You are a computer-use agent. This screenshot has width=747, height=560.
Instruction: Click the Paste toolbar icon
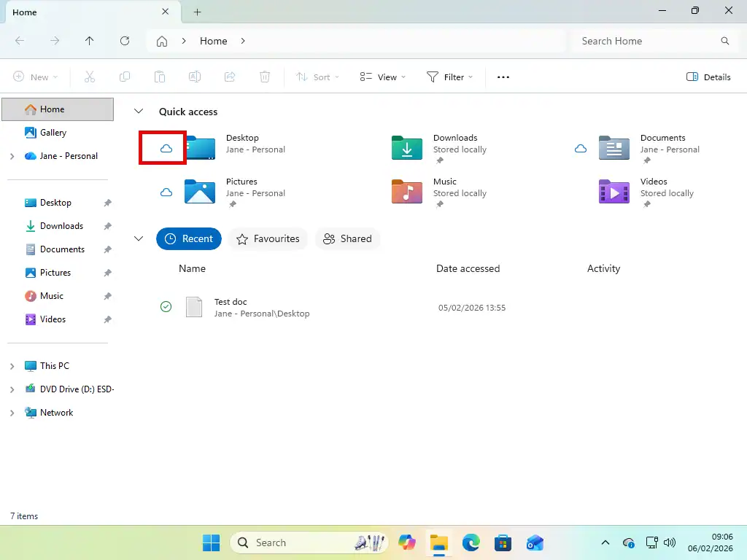click(x=160, y=77)
